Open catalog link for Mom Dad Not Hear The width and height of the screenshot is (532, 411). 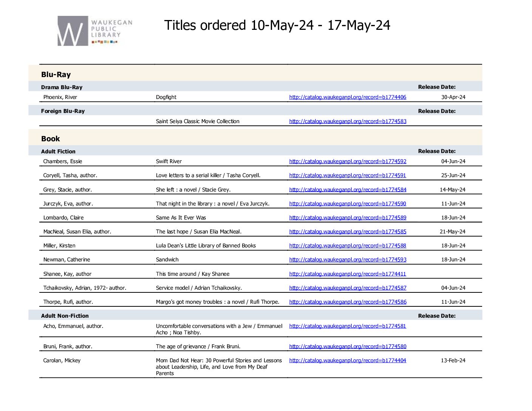(348, 360)
